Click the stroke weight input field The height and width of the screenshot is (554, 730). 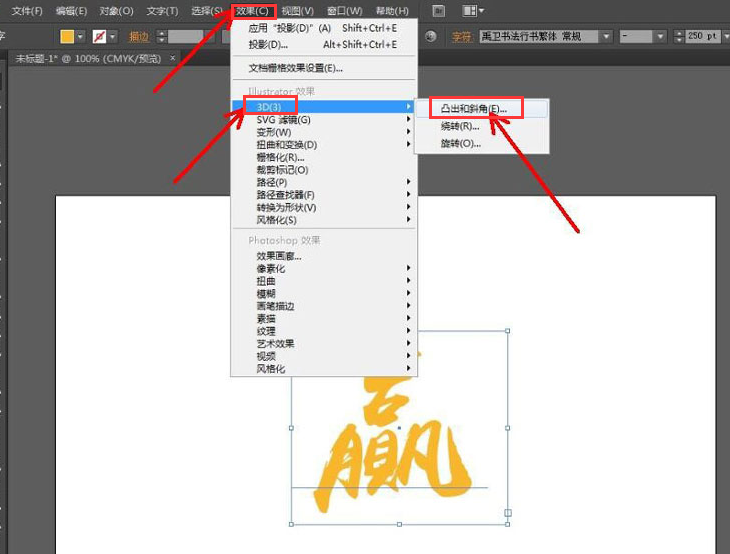pos(186,37)
